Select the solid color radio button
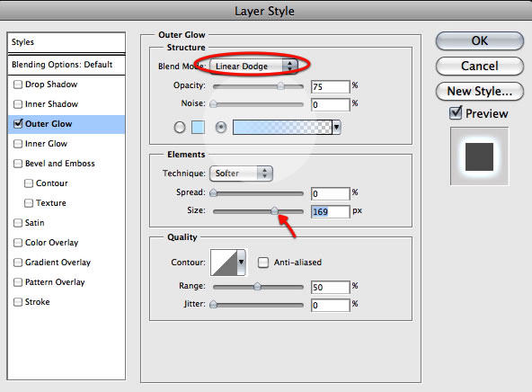Image resolution: width=532 pixels, height=392 pixels. point(180,128)
